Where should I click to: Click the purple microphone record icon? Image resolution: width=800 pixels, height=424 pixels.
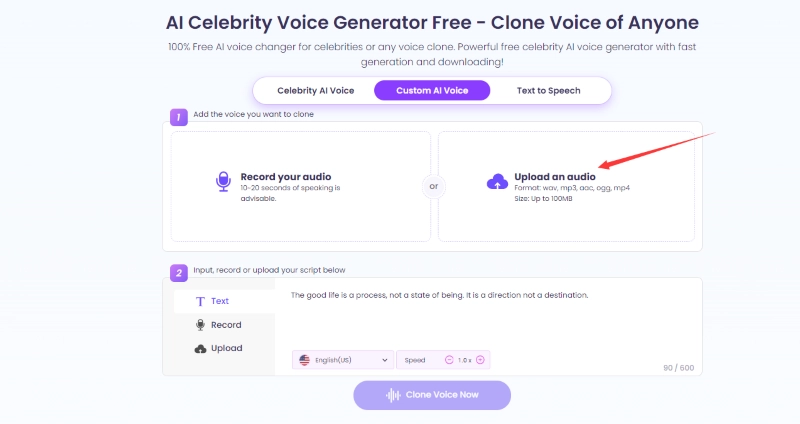(224, 181)
